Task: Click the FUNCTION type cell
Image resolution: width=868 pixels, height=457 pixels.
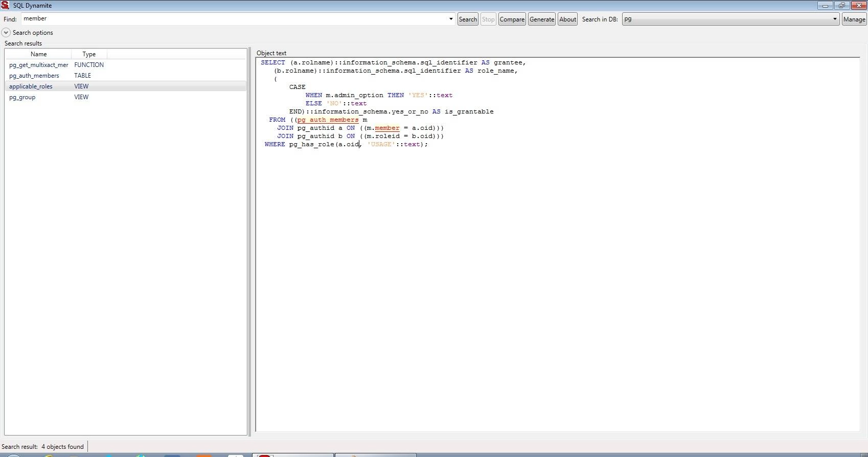Action: (89, 65)
